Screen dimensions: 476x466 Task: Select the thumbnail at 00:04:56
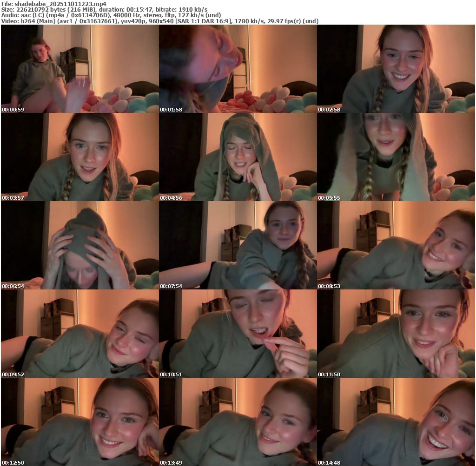coord(238,157)
